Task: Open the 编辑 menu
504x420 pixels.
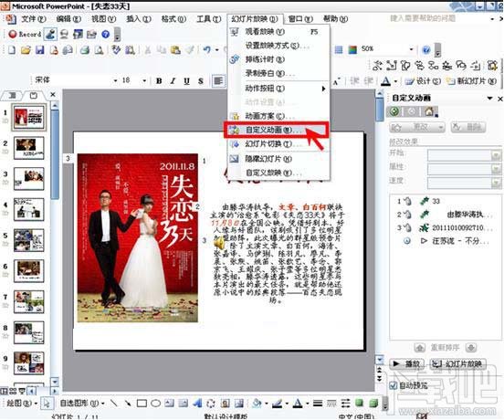Action: point(68,19)
